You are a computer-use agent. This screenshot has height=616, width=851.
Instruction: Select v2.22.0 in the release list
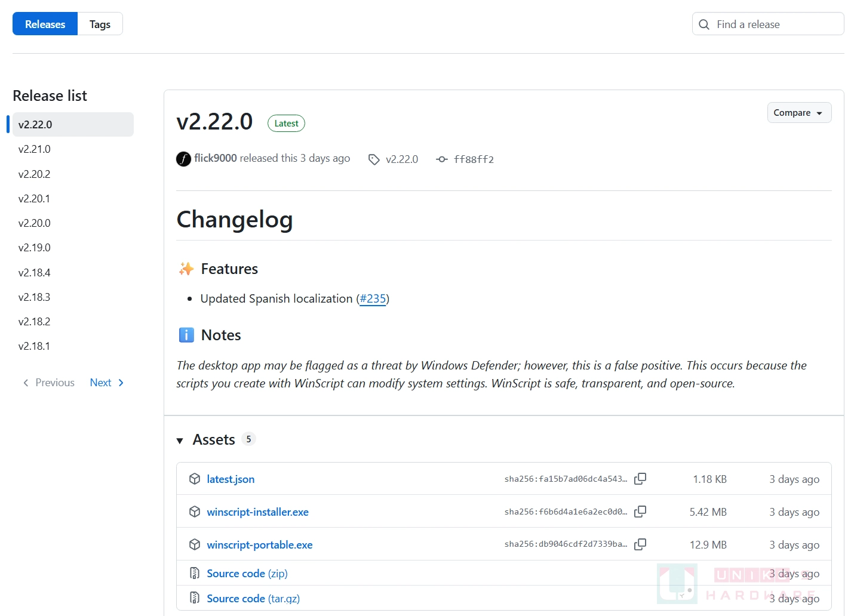point(73,124)
